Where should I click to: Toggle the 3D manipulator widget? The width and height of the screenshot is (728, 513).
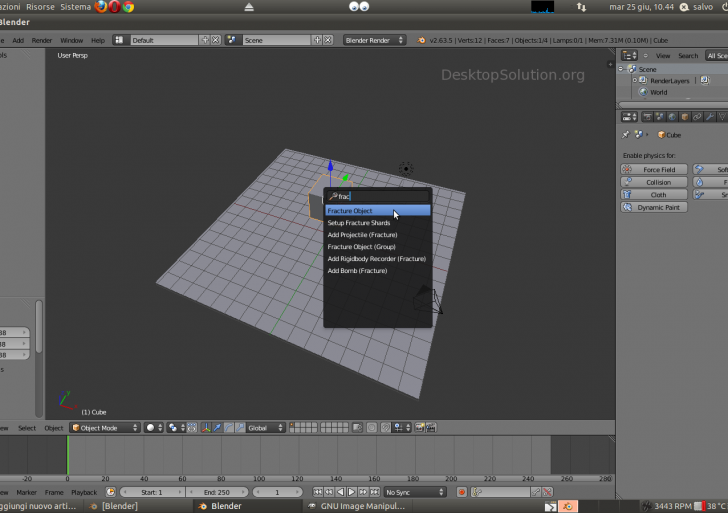tap(206, 428)
